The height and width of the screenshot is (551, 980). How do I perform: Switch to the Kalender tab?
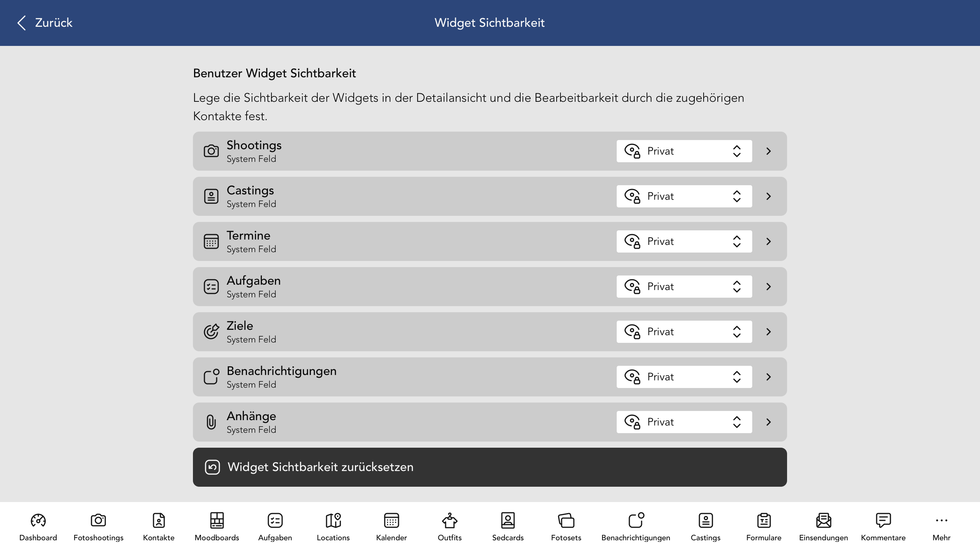point(391,526)
